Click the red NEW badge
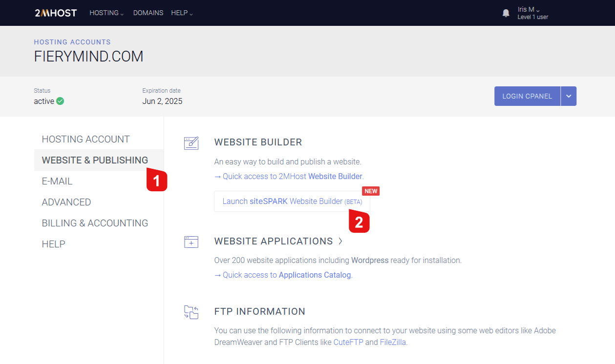Image resolution: width=615 pixels, height=364 pixels. (371, 191)
